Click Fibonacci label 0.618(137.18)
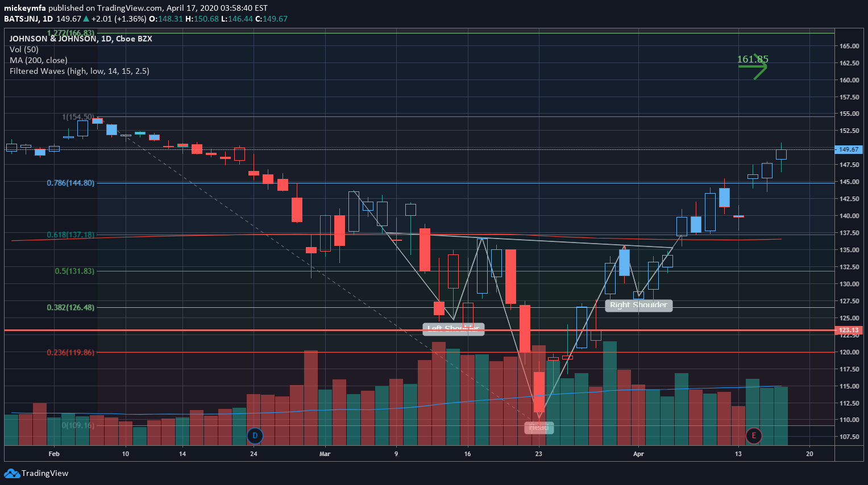This screenshot has height=485, width=868. point(70,235)
